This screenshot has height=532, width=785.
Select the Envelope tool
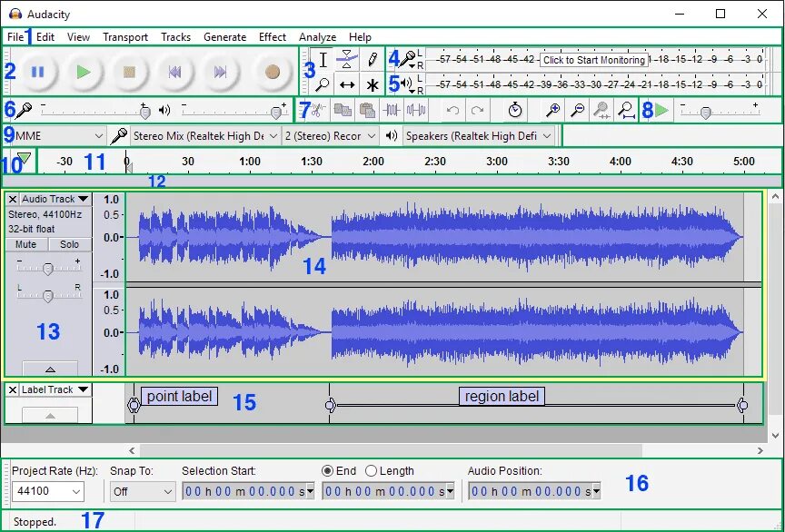pos(347,60)
